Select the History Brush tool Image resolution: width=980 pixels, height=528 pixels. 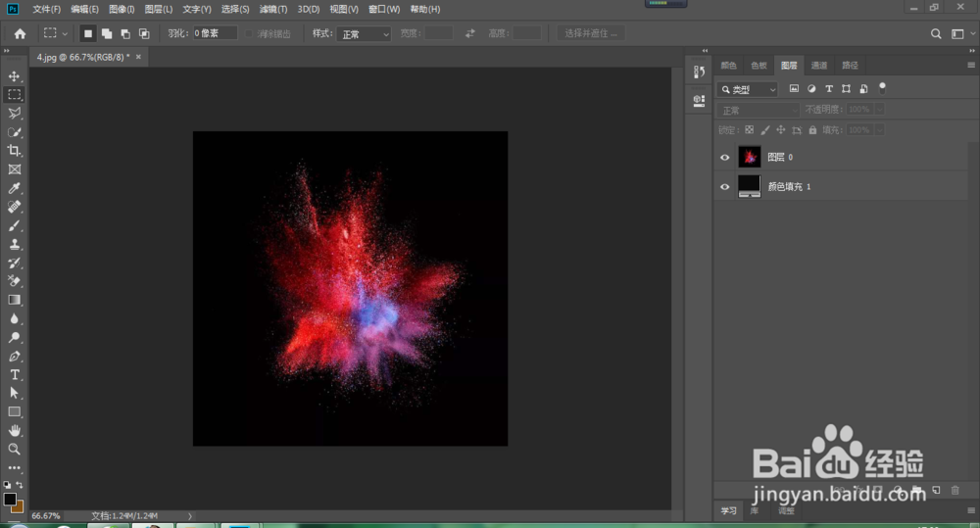(15, 264)
